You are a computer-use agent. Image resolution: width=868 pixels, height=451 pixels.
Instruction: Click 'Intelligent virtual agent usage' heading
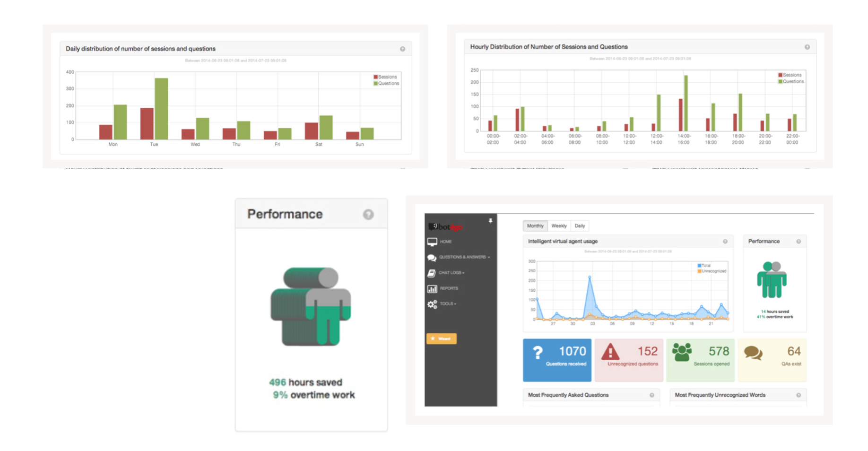pyautogui.click(x=563, y=242)
